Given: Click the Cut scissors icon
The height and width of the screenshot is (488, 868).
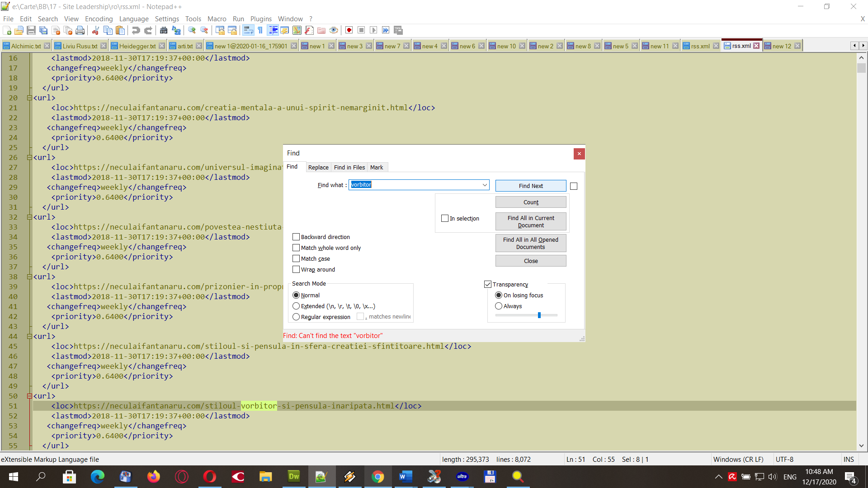Looking at the screenshot, I should point(95,30).
